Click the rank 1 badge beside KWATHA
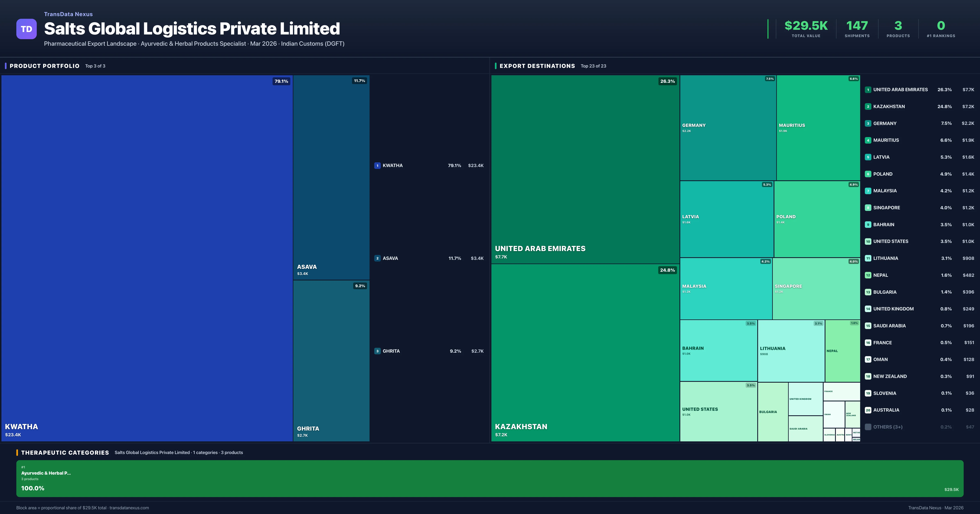This screenshot has height=514, width=980. [377, 166]
